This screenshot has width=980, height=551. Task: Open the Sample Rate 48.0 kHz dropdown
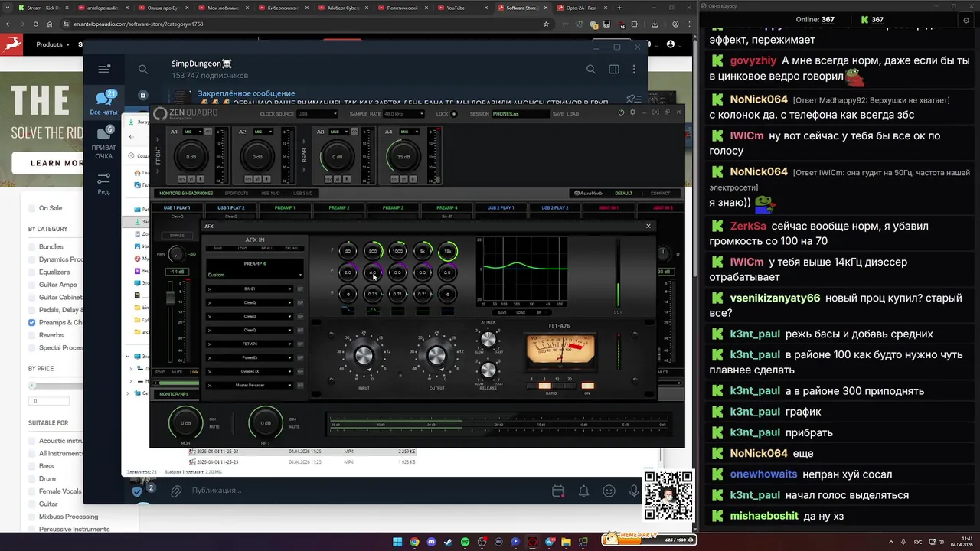tap(403, 114)
